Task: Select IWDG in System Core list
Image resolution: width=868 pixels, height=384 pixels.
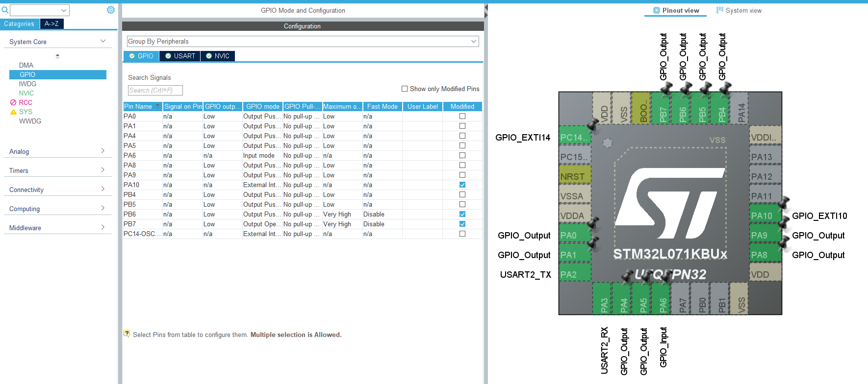Action: (27, 84)
